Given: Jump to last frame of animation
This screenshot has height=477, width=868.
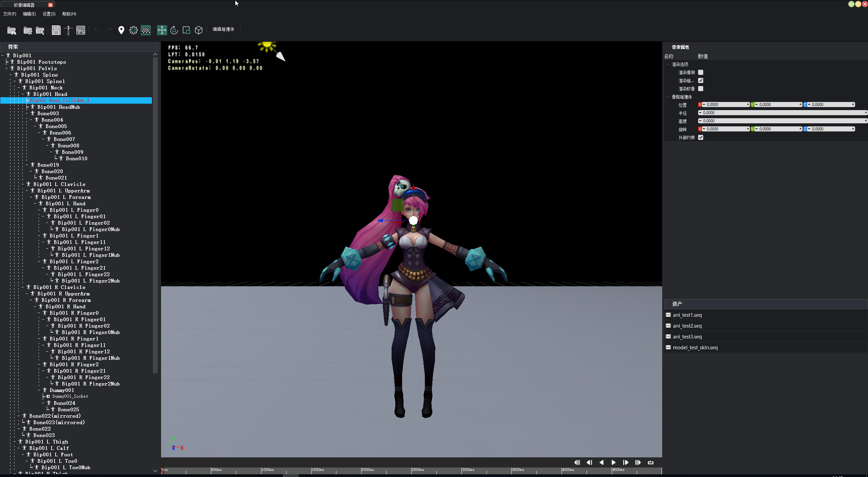Looking at the screenshot, I should (x=638, y=462).
